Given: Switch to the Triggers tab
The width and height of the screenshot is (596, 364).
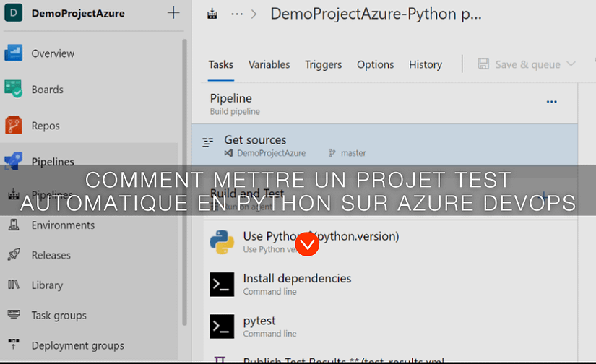Looking at the screenshot, I should click(x=323, y=64).
